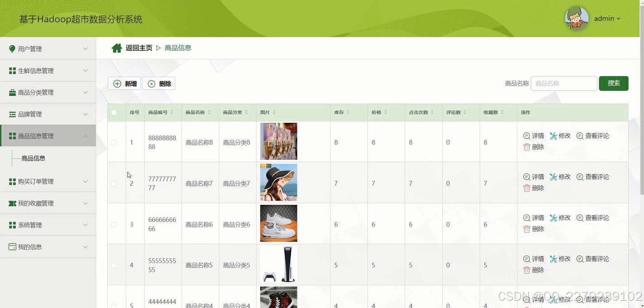Expand the 用户管理 sidebar chevron

[x=85, y=48]
